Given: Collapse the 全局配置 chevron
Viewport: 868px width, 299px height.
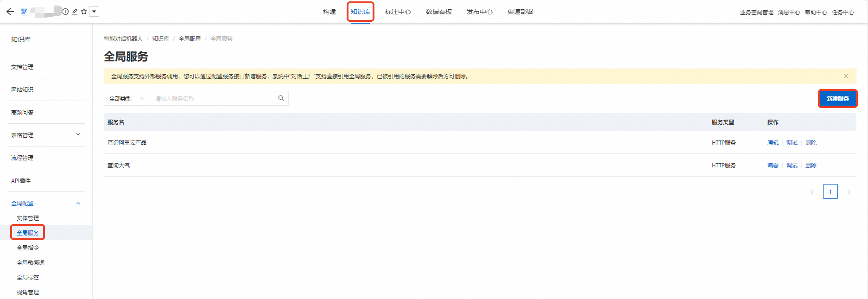Looking at the screenshot, I should pos(78,203).
